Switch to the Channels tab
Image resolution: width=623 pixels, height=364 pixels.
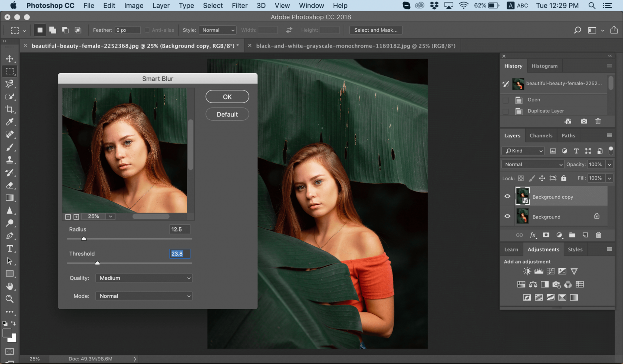[x=541, y=135]
